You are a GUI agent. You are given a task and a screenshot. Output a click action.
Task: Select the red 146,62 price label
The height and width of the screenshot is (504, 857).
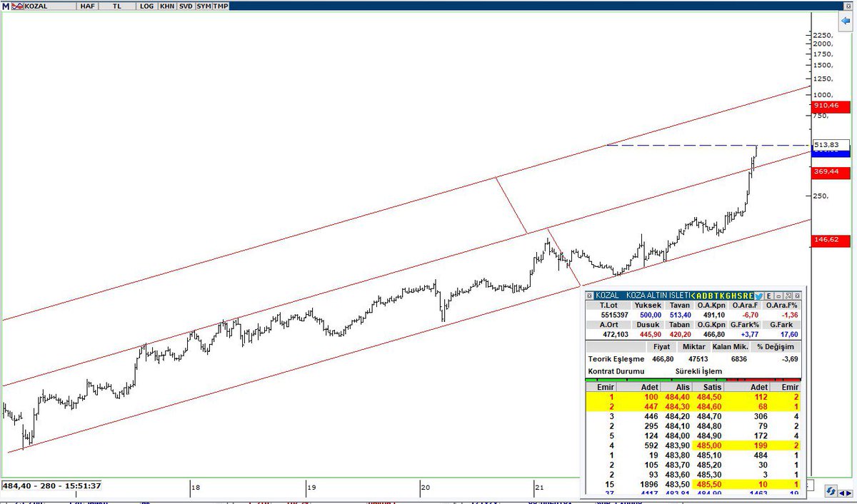pos(831,241)
